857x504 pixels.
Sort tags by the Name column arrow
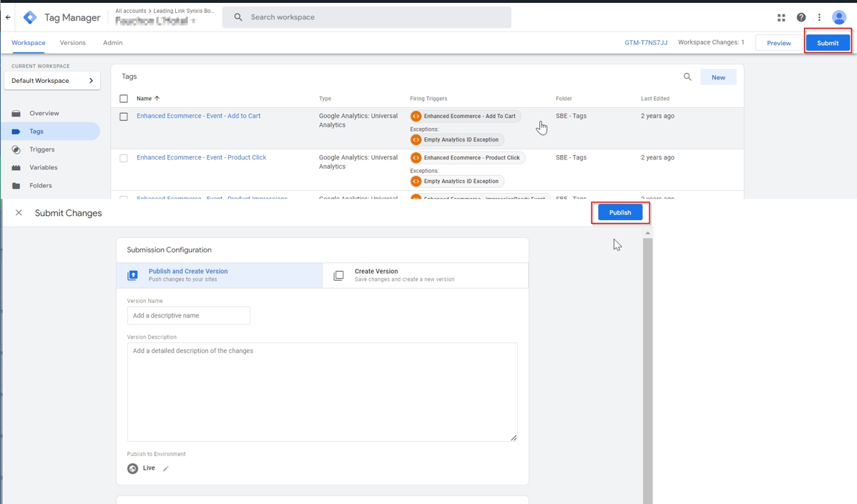coord(157,99)
